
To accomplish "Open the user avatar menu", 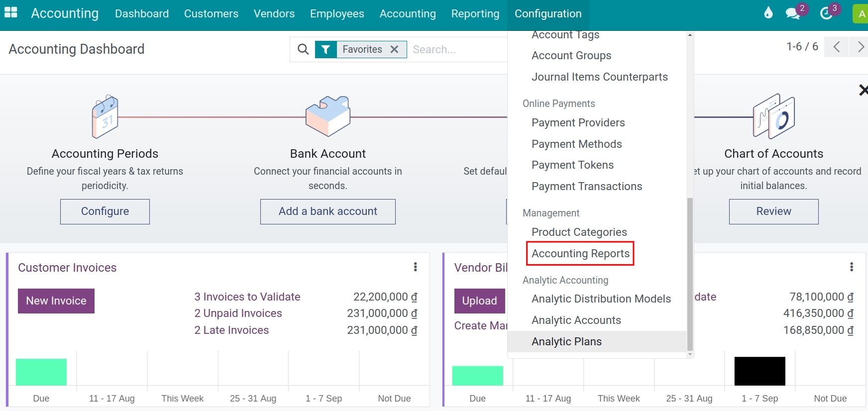I will (x=862, y=14).
